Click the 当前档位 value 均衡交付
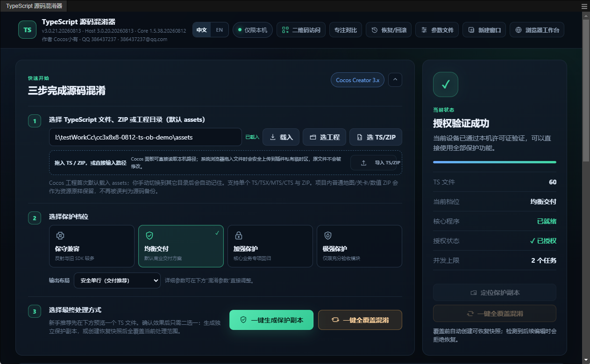This screenshot has height=364, width=590. (x=543, y=202)
